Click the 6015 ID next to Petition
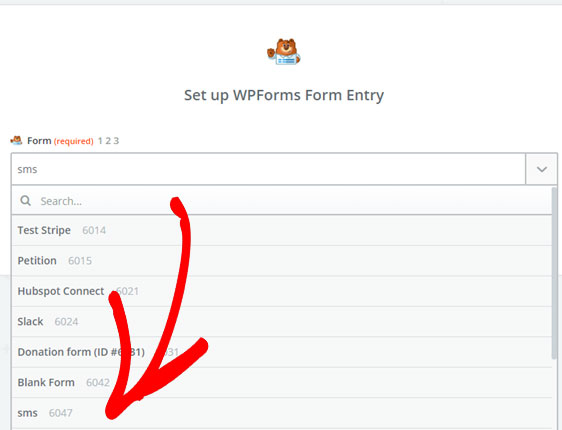562x430 pixels. click(x=80, y=261)
